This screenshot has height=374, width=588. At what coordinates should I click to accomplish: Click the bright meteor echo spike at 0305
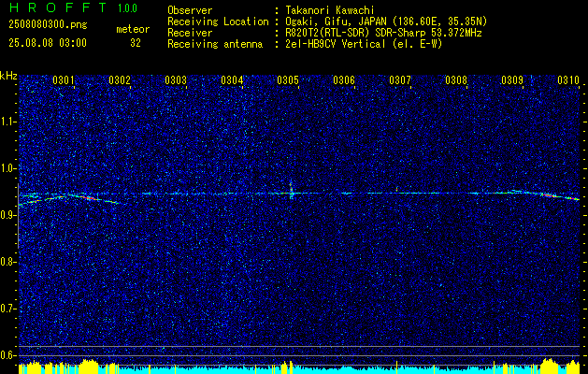[x=291, y=190]
